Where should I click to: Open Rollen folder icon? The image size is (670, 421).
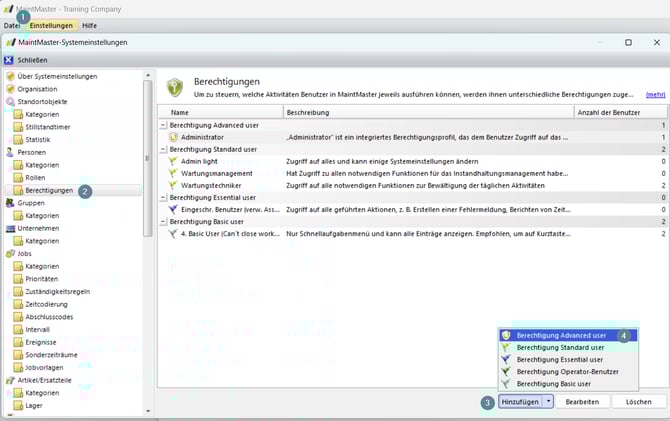[18, 177]
